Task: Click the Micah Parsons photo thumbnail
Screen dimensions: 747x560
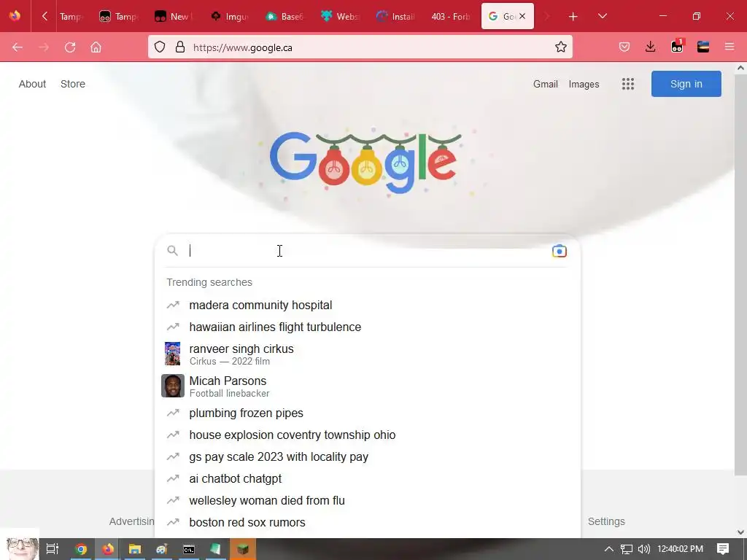Action: (x=172, y=386)
